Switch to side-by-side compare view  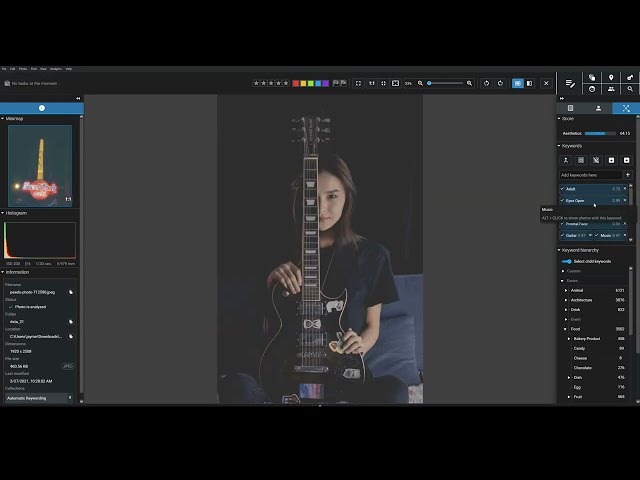(529, 83)
